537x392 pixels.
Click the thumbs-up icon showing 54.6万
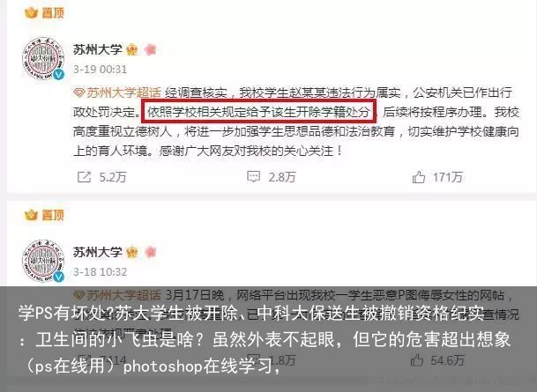pyautogui.click(x=417, y=360)
